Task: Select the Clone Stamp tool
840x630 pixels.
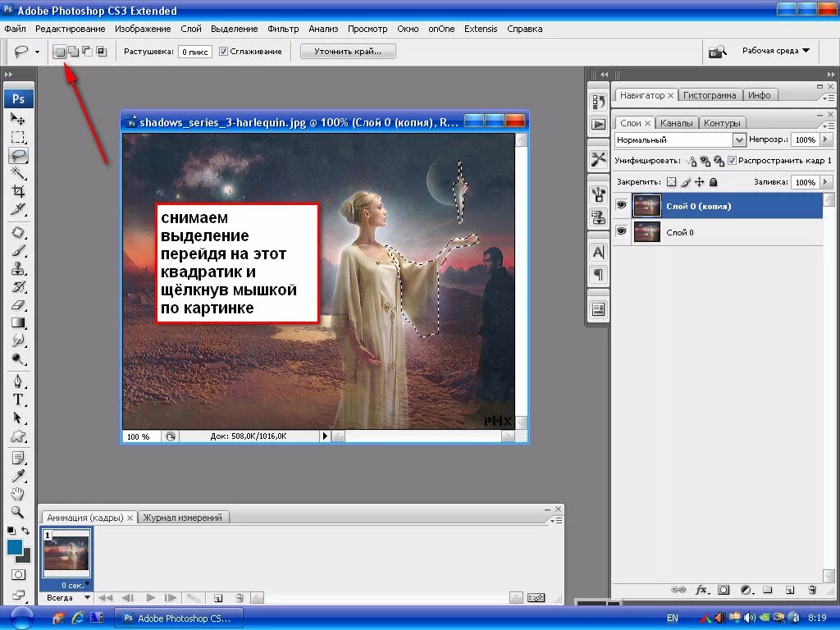Action: [18, 268]
